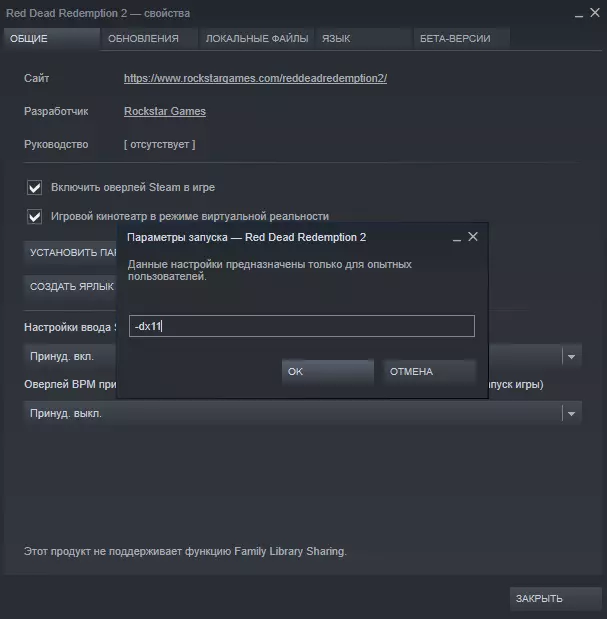Open the rockstargames.com website link
The width and height of the screenshot is (607, 619).
coord(255,78)
